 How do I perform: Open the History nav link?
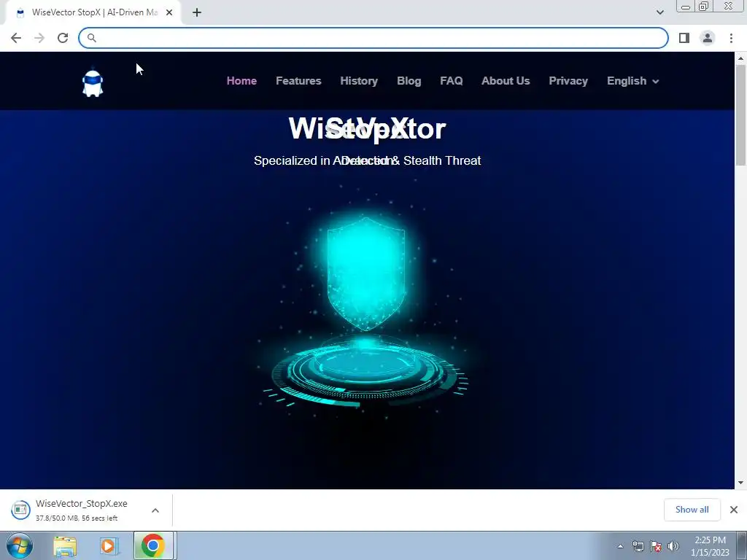pyautogui.click(x=359, y=81)
